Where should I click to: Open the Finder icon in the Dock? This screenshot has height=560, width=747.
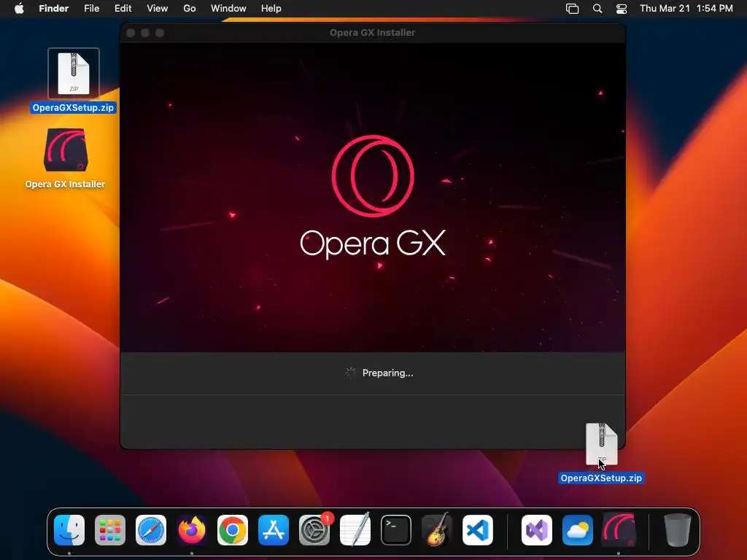tap(69, 529)
